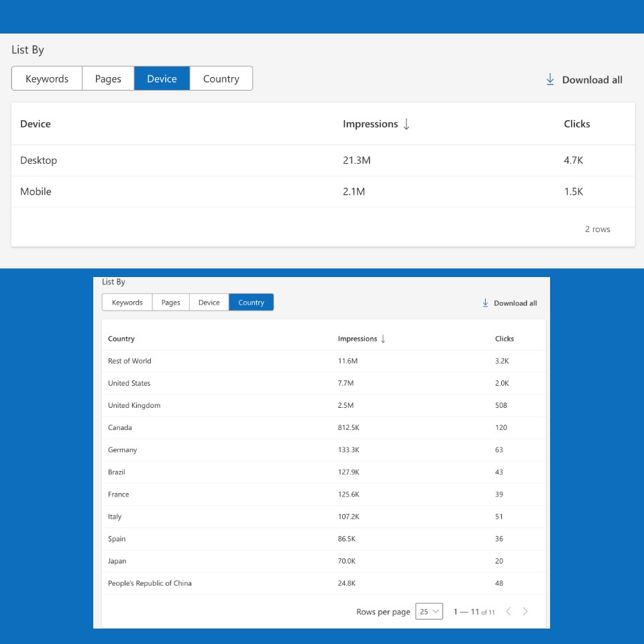
Task: Select Keywords tab in upper panel
Action: click(47, 78)
